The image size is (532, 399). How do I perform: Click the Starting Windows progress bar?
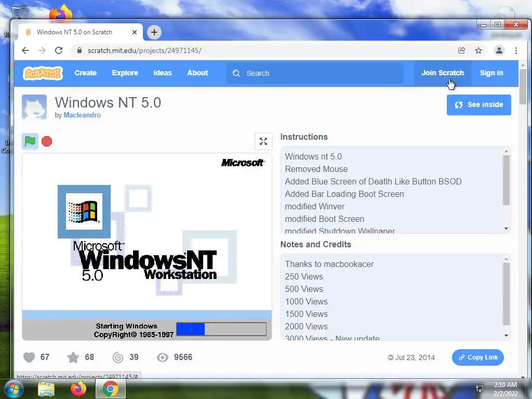(x=221, y=329)
